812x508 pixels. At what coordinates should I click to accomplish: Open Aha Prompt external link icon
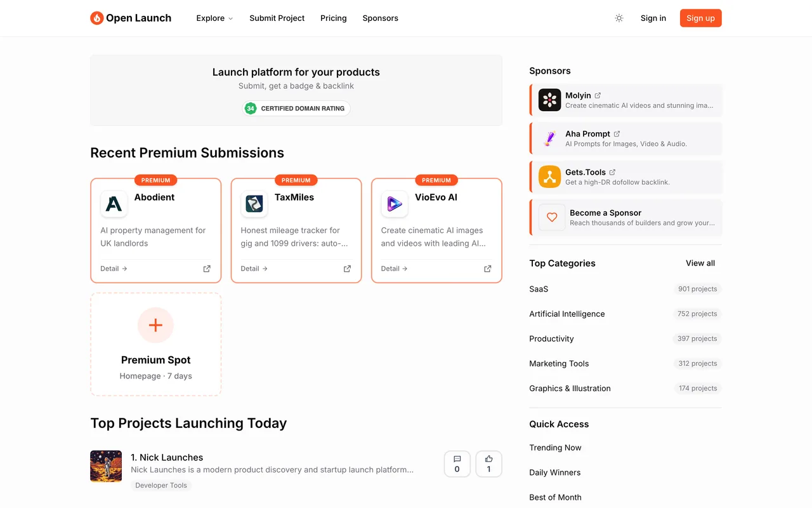(x=617, y=134)
